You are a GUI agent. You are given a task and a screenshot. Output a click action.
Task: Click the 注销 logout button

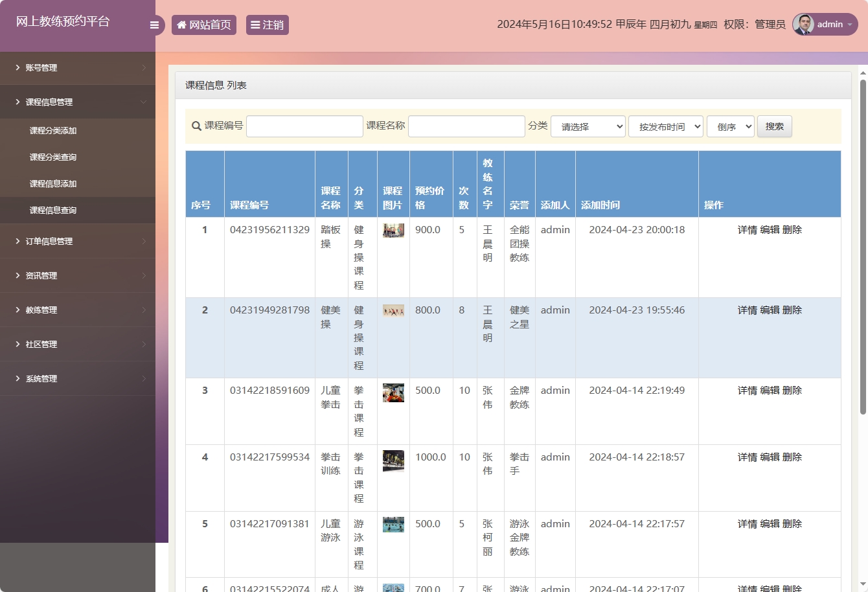pos(267,25)
